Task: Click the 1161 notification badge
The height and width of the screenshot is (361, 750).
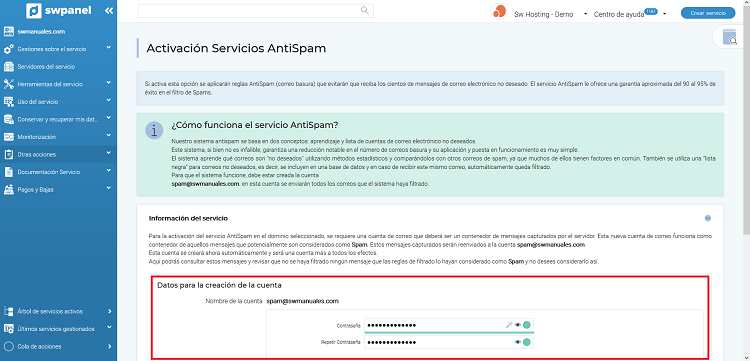Action: [x=651, y=11]
